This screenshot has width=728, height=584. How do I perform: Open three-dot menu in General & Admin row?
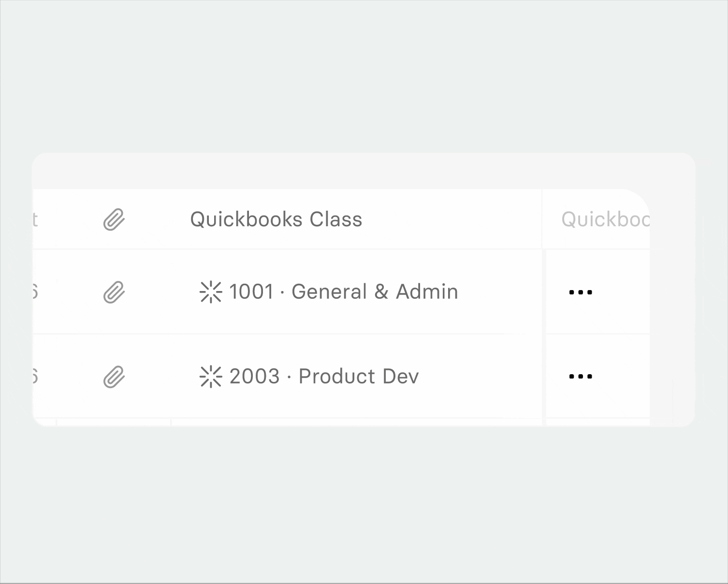click(581, 292)
